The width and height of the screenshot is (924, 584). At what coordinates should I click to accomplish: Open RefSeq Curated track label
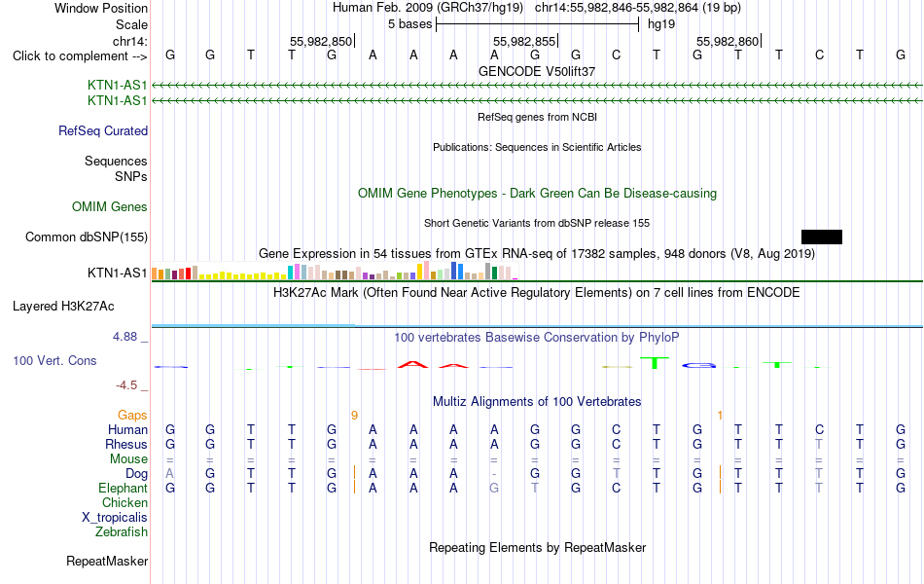103,131
